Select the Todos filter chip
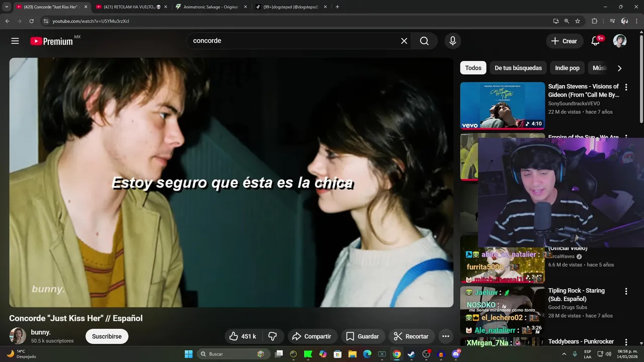The width and height of the screenshot is (644, 362). [x=473, y=68]
